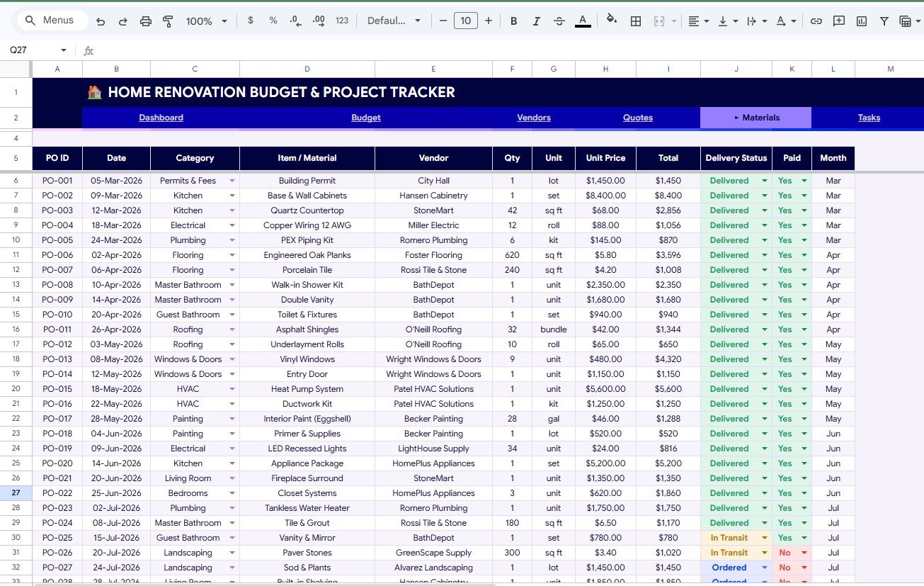Go to the Vendors link

(534, 118)
